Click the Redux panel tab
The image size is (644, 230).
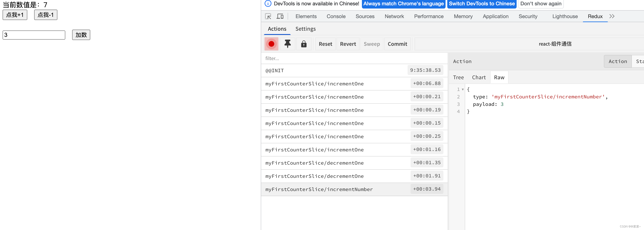point(595,16)
